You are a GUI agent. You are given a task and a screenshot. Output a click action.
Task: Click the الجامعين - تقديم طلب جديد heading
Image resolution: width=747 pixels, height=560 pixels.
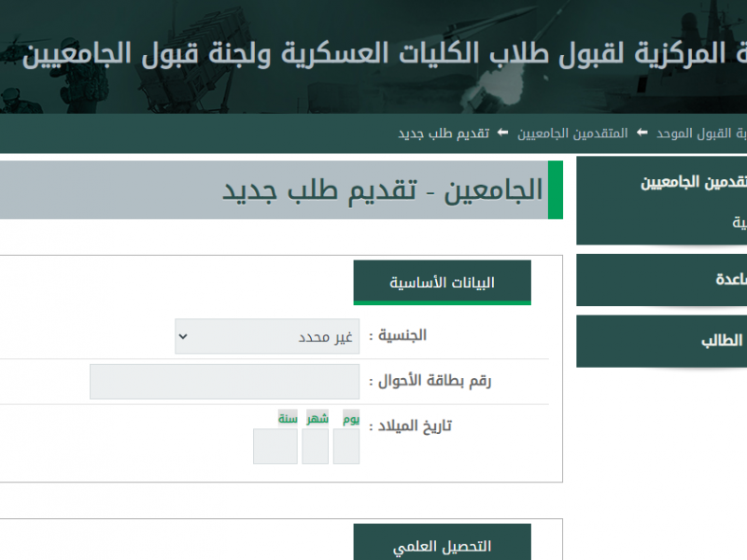click(382, 189)
